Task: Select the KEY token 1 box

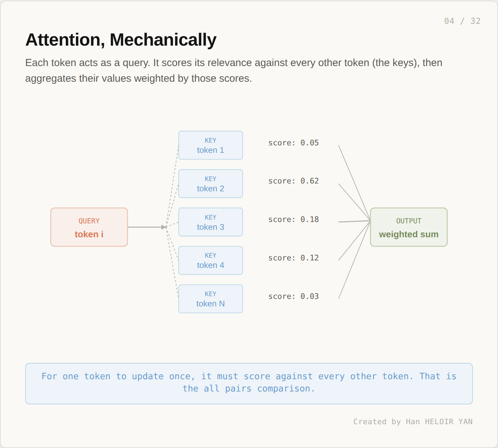Action: click(x=211, y=145)
